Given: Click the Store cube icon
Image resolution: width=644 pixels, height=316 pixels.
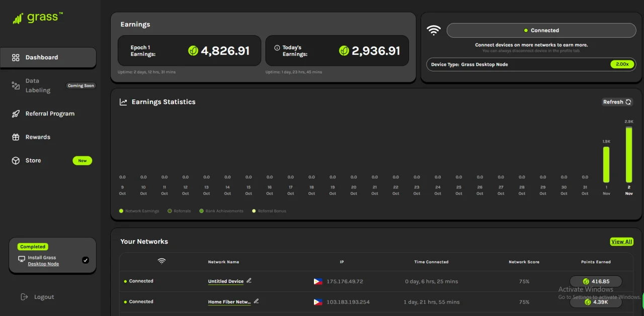Looking at the screenshot, I should point(16,160).
